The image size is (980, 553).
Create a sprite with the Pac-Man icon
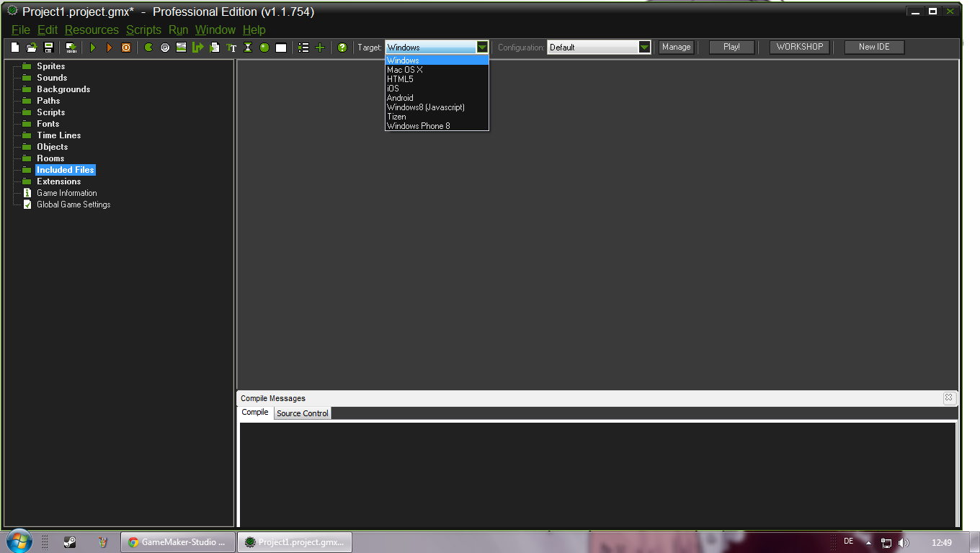pos(148,48)
